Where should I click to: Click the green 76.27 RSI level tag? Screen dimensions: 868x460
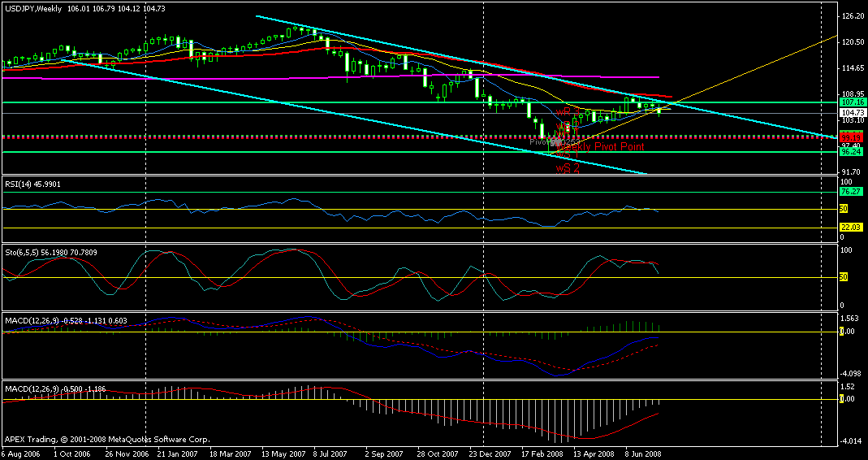click(x=849, y=193)
